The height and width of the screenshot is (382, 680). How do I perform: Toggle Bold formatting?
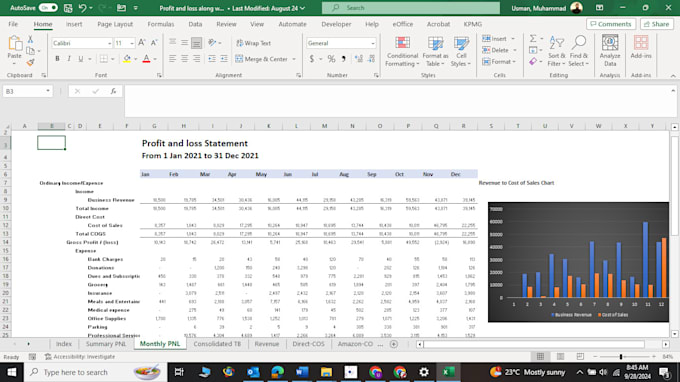57,59
